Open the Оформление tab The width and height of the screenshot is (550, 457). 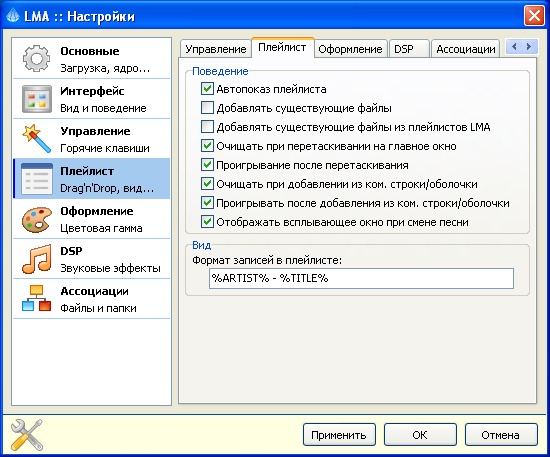pos(350,49)
